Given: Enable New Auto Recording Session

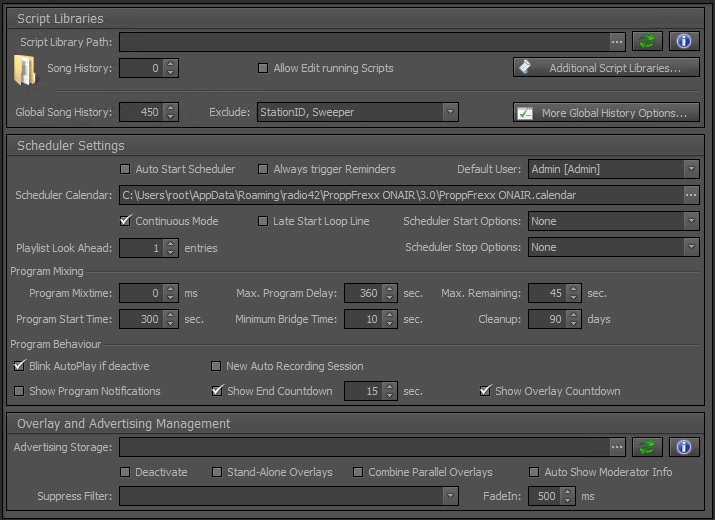Looking at the screenshot, I should tap(216, 366).
